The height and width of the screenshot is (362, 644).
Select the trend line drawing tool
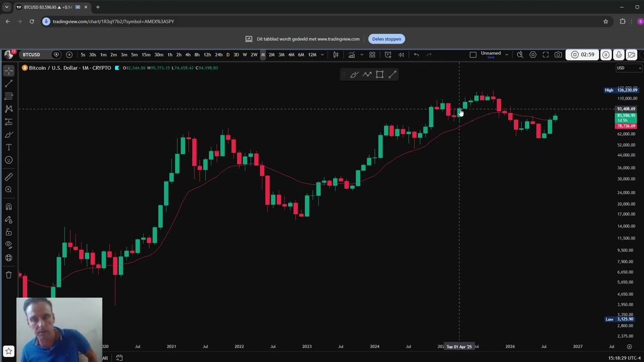9,83
